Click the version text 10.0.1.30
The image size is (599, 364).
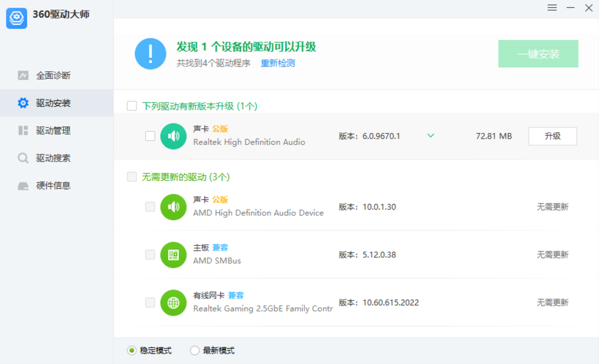(x=379, y=207)
